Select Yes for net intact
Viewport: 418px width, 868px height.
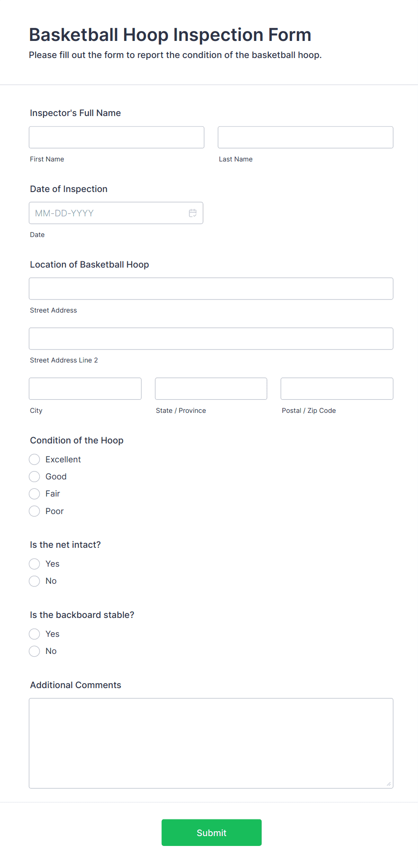tap(35, 564)
